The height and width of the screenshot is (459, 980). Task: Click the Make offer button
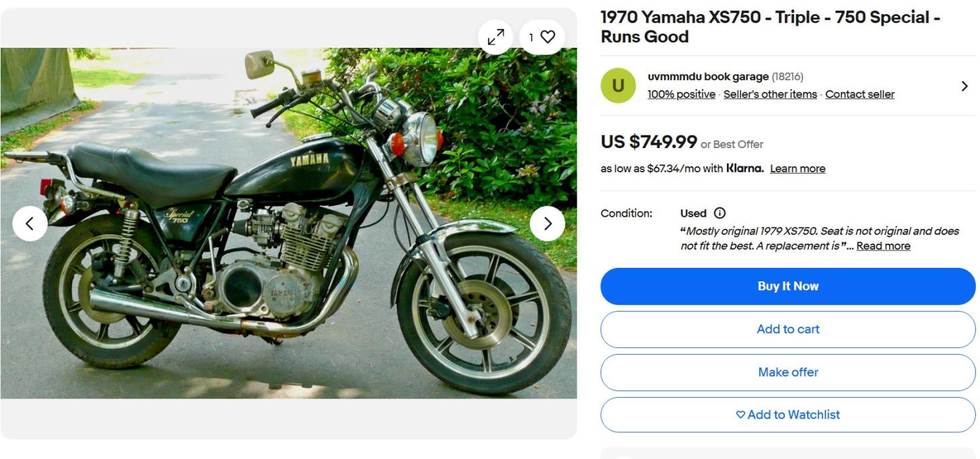788,372
